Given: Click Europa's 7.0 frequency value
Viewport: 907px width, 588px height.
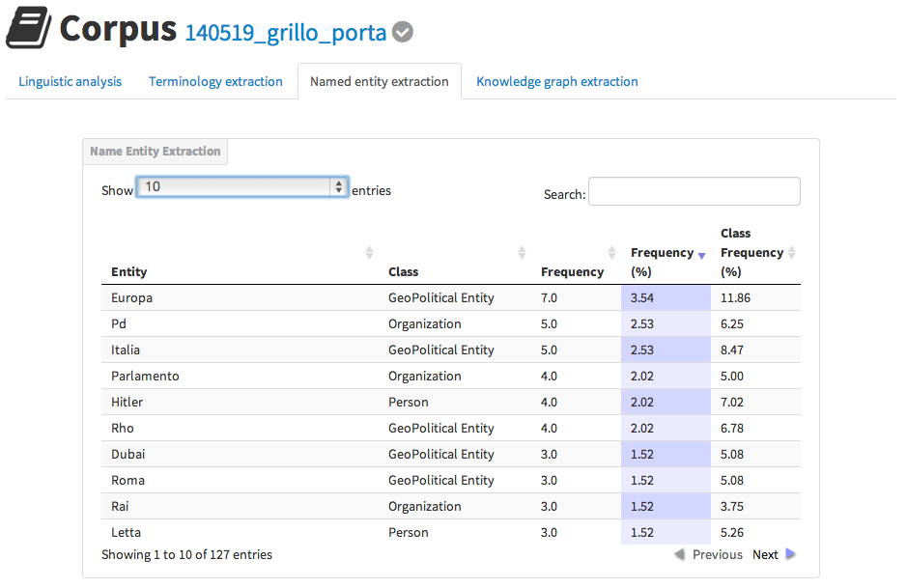Looking at the screenshot, I should [549, 297].
